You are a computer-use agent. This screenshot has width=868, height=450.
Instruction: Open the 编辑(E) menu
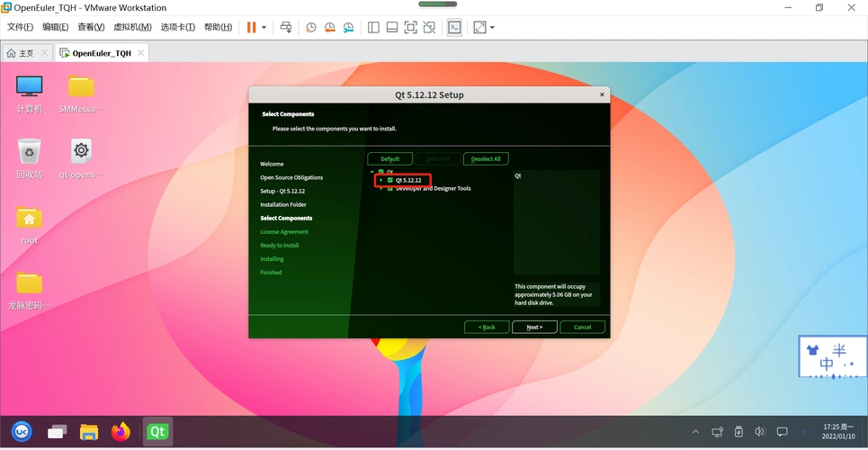tap(56, 27)
